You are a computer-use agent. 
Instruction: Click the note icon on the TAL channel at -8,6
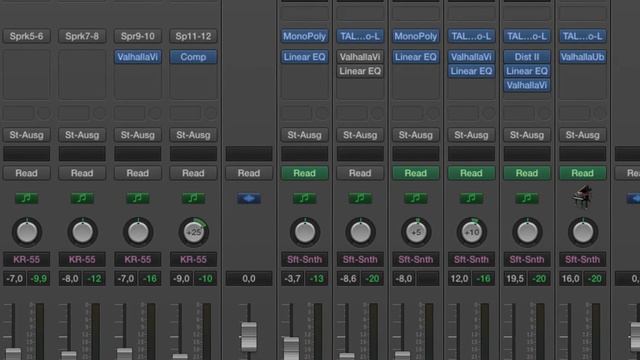[360, 198]
